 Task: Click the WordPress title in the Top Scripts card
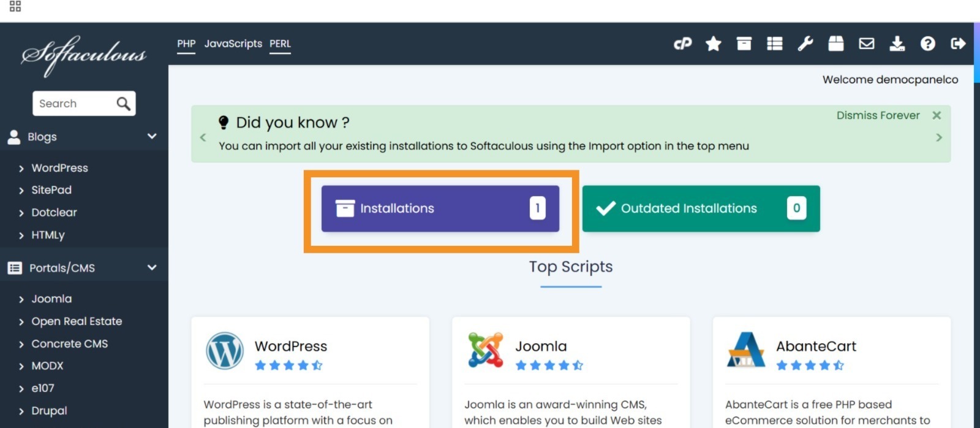point(291,346)
